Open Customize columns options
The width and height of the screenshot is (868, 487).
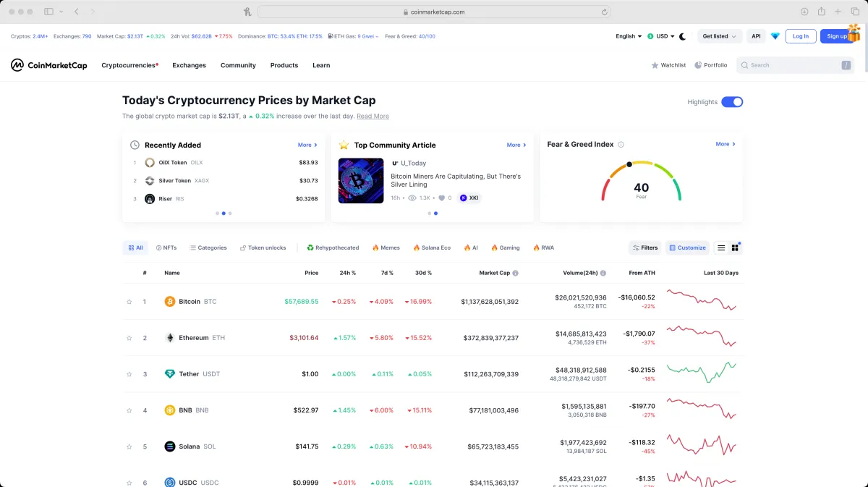(x=687, y=247)
